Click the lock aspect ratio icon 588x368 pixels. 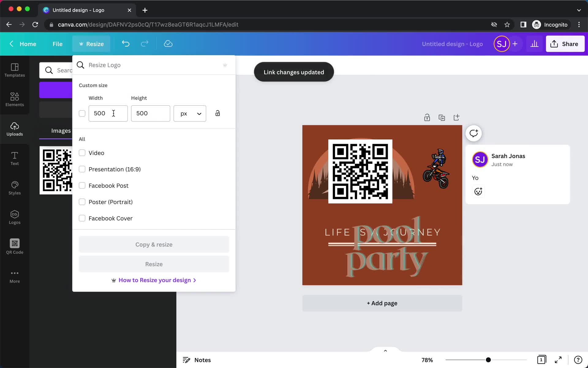217,113
